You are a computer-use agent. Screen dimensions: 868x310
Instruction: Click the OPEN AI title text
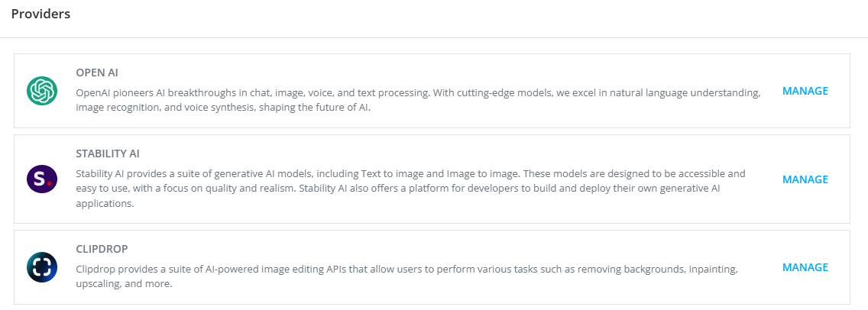pos(97,73)
